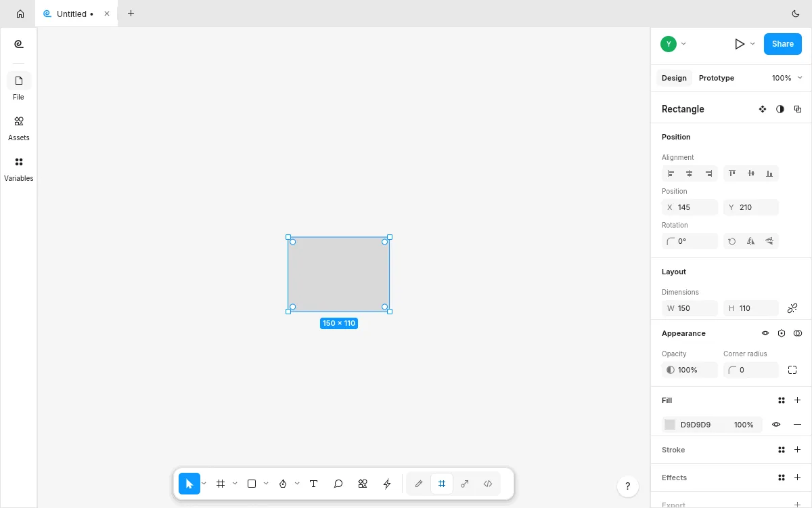This screenshot has height=508, width=812.
Task: Select the Rectangle shape tool
Action: pos(252,484)
